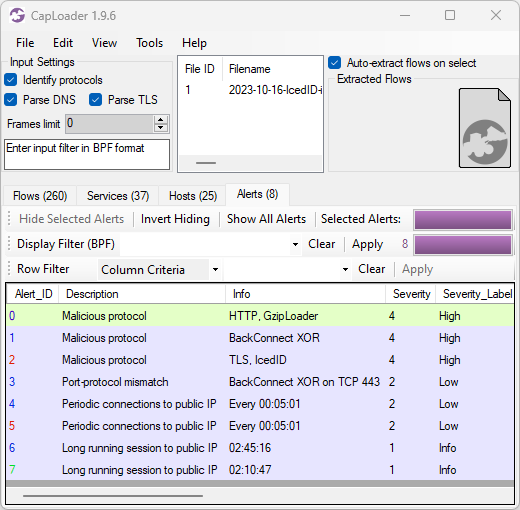This screenshot has width=520, height=510.
Task: Click Invert Hiding button
Action: (175, 219)
